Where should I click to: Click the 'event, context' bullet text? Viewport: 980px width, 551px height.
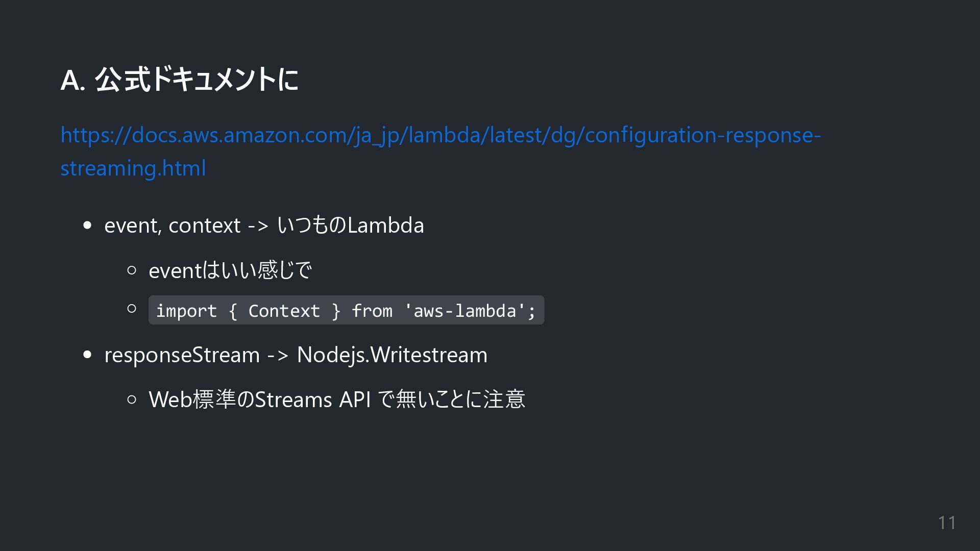coord(172,226)
